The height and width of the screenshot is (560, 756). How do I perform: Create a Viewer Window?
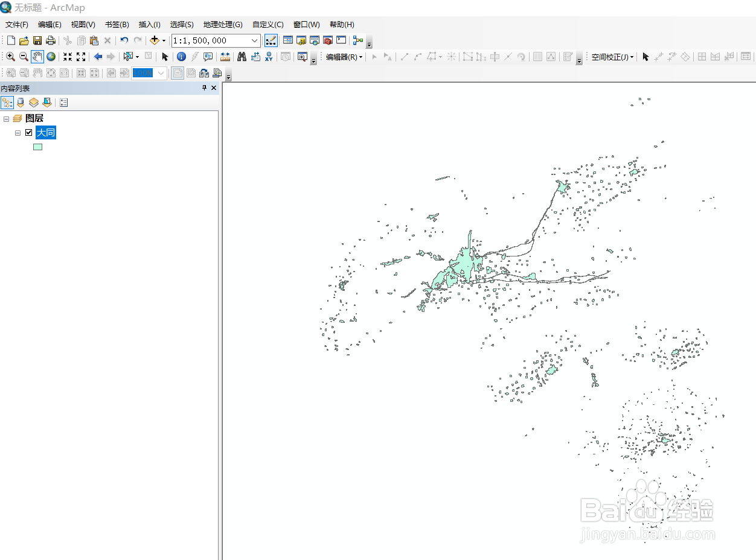click(302, 57)
